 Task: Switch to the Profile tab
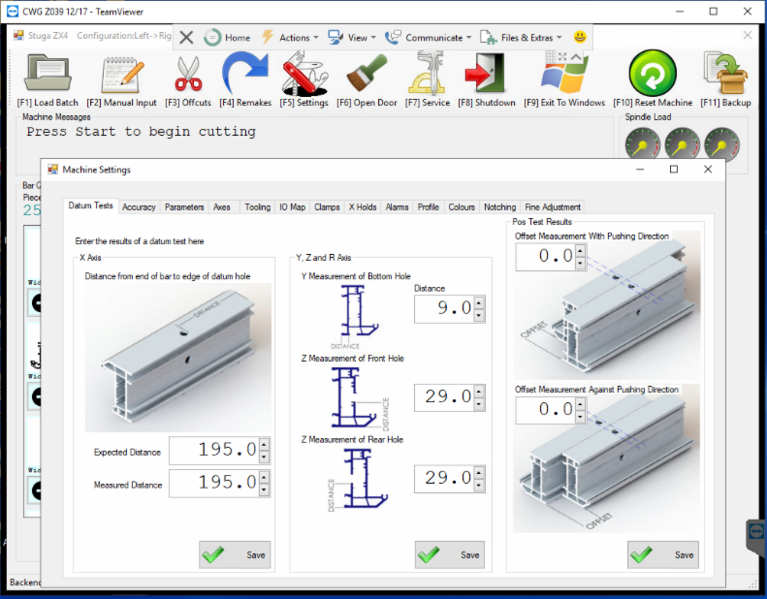pyautogui.click(x=428, y=207)
